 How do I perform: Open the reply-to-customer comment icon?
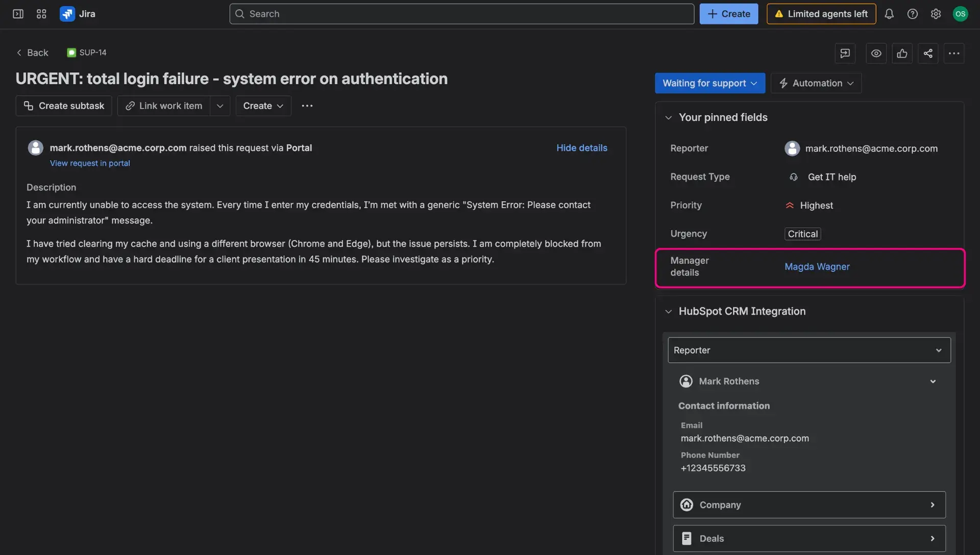click(x=845, y=53)
